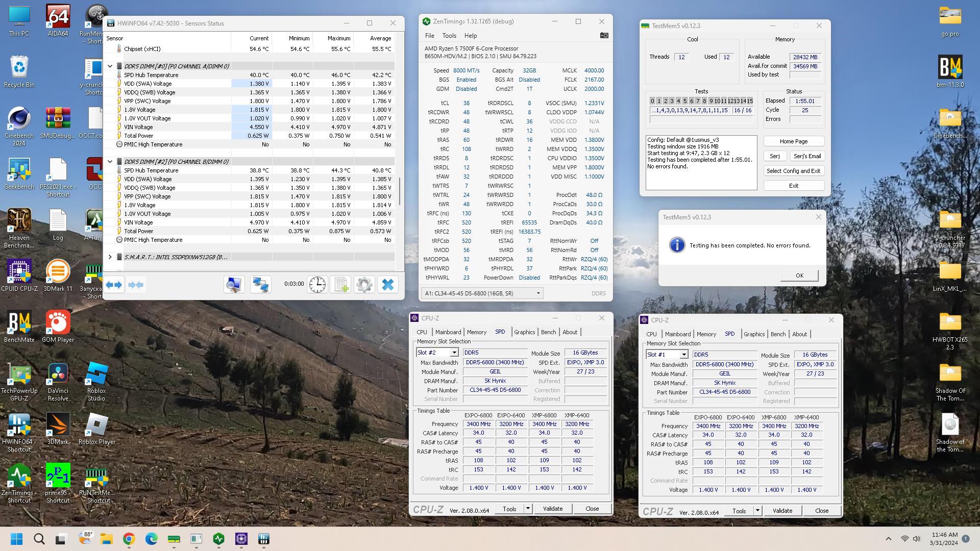Open Roblox Player desktop icon

[x=96, y=429]
